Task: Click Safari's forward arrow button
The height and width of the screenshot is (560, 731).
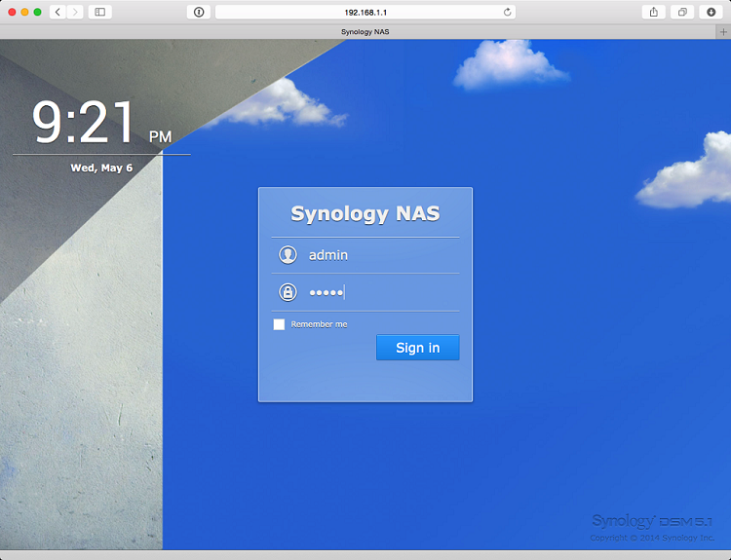Action: [x=75, y=12]
